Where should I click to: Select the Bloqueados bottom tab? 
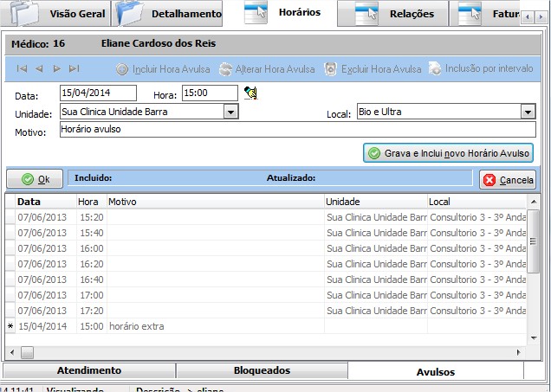click(x=262, y=370)
